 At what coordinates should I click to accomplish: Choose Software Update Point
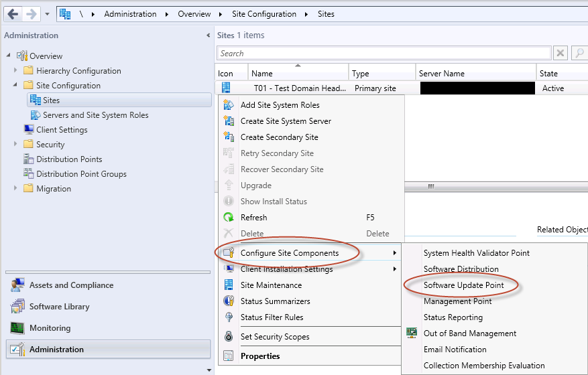coord(463,285)
